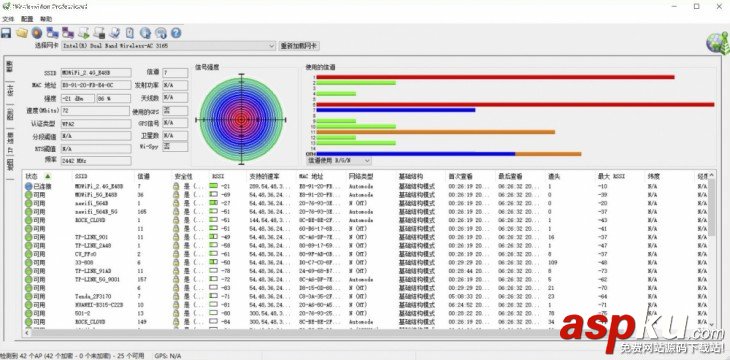Viewport: 730px width, 360px height.
Task: Click the blue channel 7 usage bar
Action: [396, 110]
